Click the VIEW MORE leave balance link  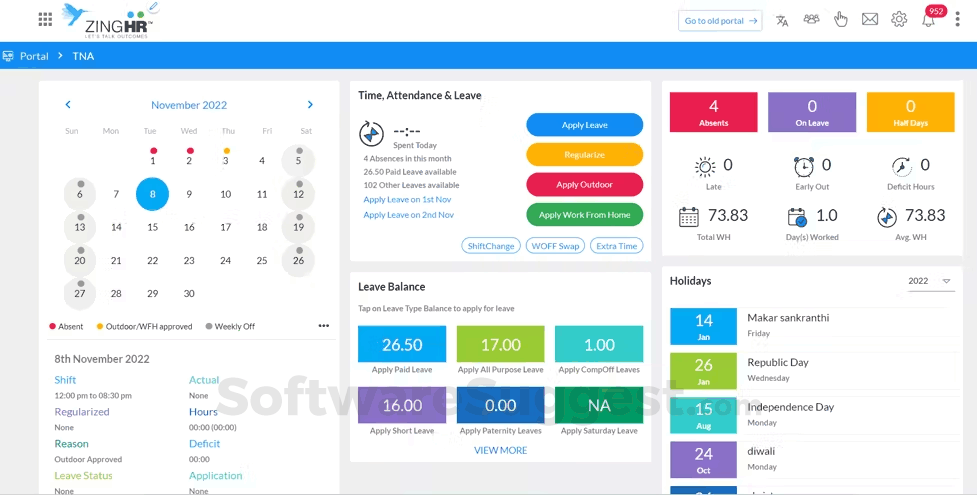[500, 451]
